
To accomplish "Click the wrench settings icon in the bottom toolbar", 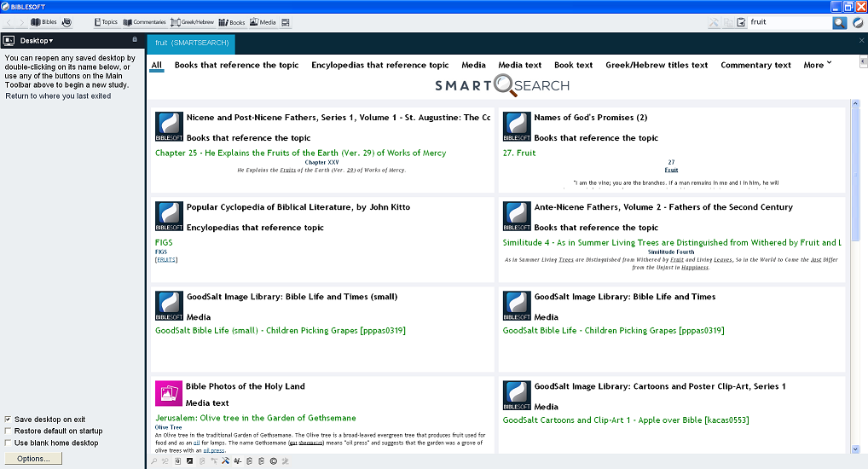I will click(x=286, y=461).
